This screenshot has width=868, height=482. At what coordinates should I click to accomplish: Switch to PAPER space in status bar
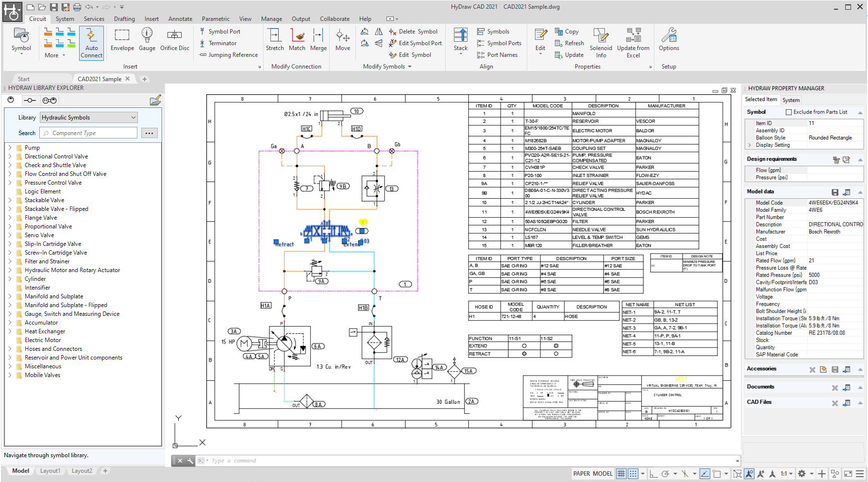tap(582, 474)
